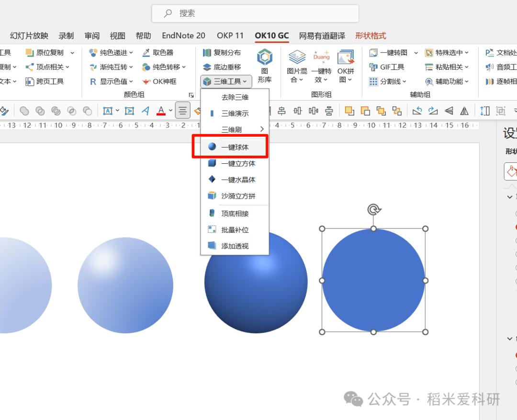The image size is (517, 420).
Task: Open the 网易有道翻译 tab
Action: click(x=322, y=35)
